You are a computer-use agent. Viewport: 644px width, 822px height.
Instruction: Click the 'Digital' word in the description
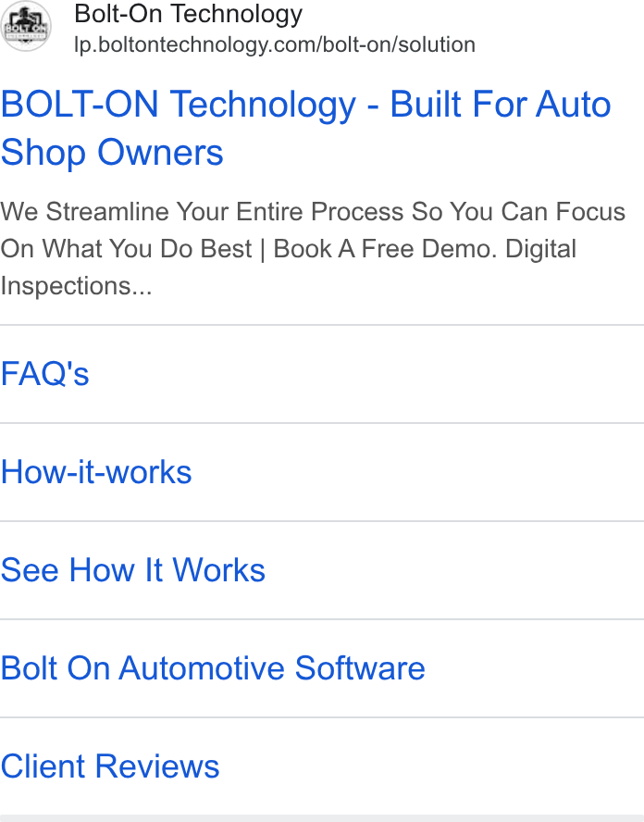540,248
